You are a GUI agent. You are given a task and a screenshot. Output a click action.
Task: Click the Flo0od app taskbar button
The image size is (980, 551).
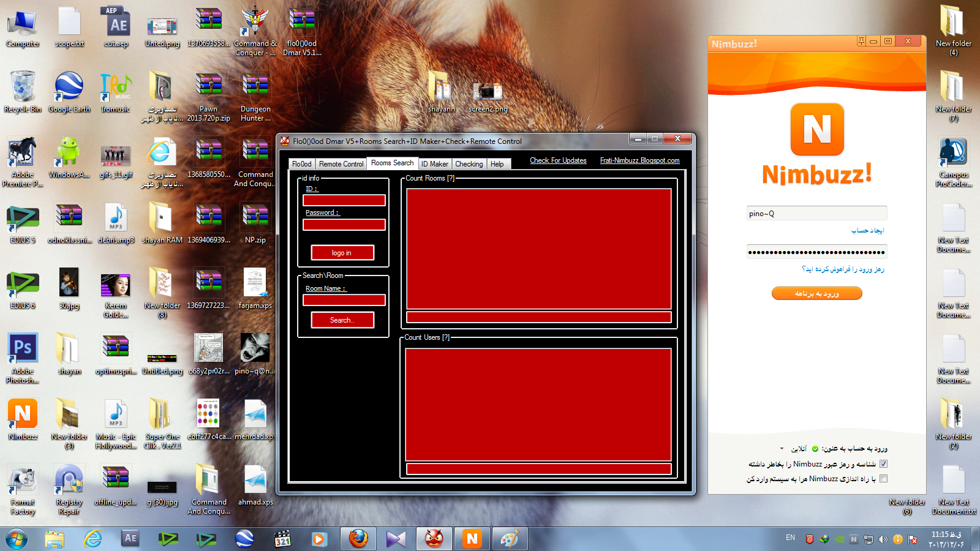tap(434, 539)
